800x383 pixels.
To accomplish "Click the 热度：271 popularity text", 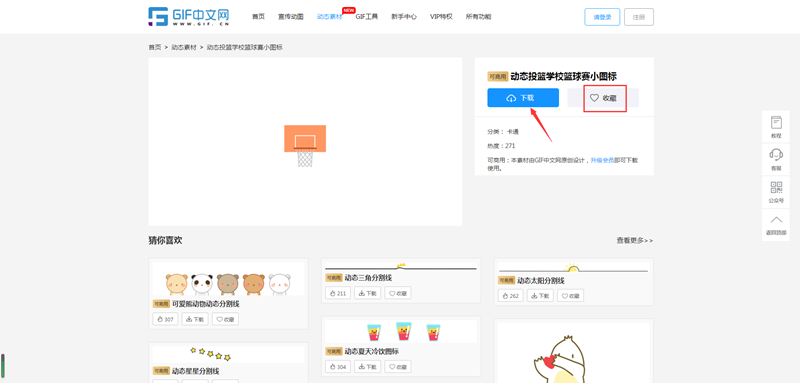I will coord(501,146).
